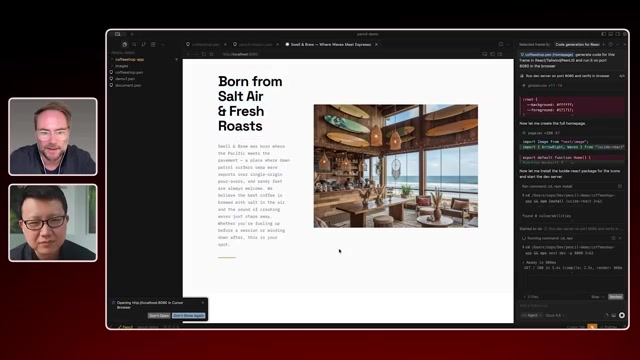Open the Source Control branch icon
The width and height of the screenshot is (640, 360).
[144, 44]
